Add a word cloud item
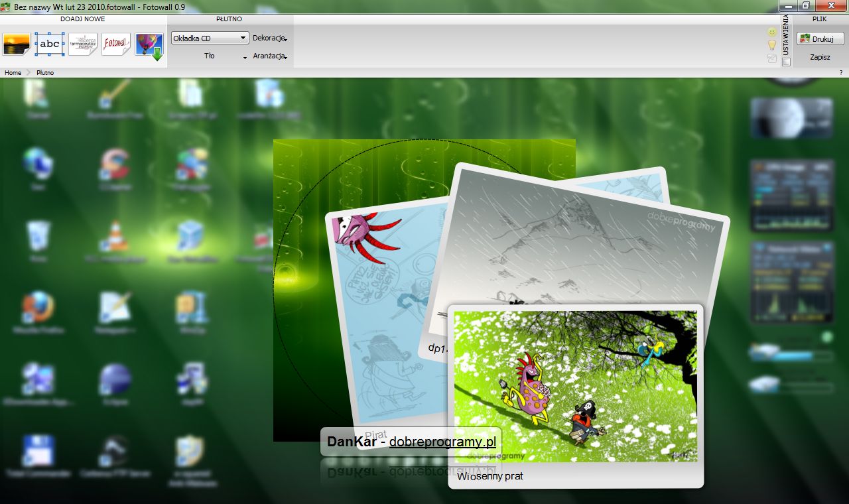Viewport: 849px width, 504px height. tap(83, 44)
